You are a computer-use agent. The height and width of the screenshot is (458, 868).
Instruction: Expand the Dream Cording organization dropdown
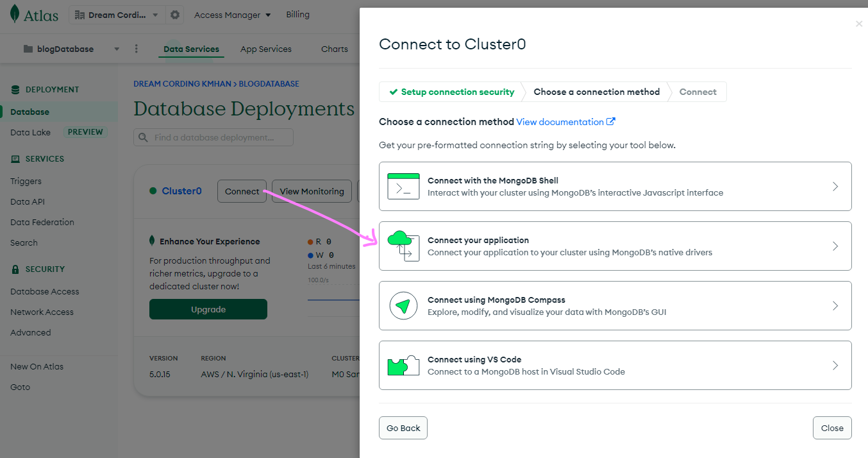coord(155,15)
